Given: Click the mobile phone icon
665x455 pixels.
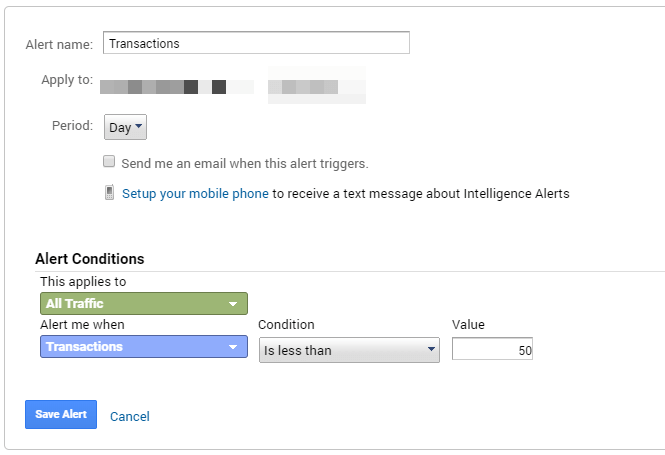Looking at the screenshot, I should [x=109, y=193].
